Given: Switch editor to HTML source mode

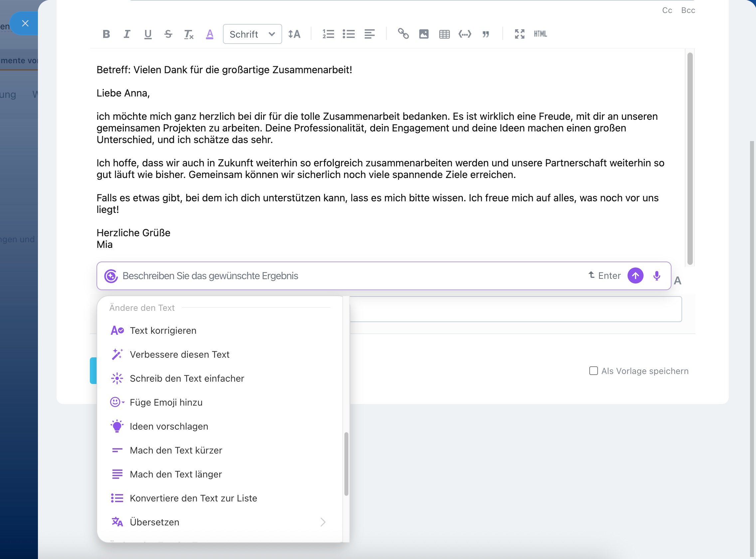Looking at the screenshot, I should (540, 34).
